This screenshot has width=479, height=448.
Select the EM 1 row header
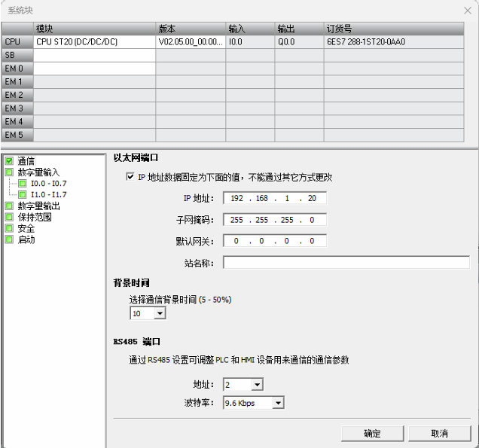17,82
